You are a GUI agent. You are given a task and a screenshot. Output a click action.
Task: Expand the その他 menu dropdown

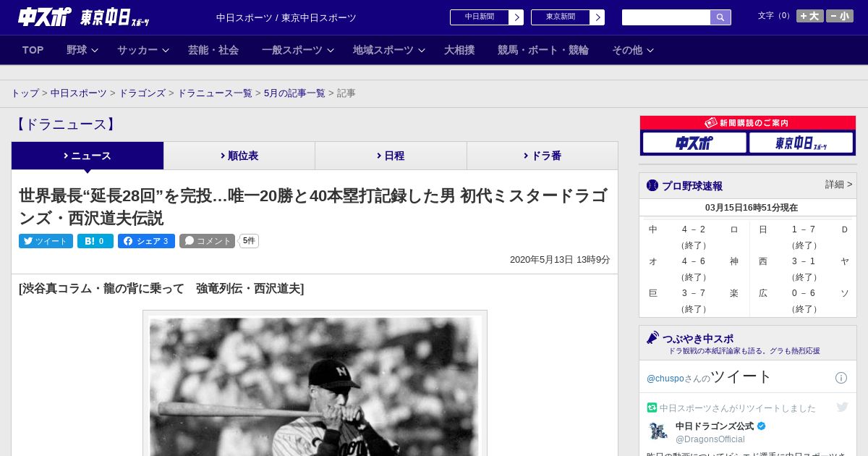point(633,50)
